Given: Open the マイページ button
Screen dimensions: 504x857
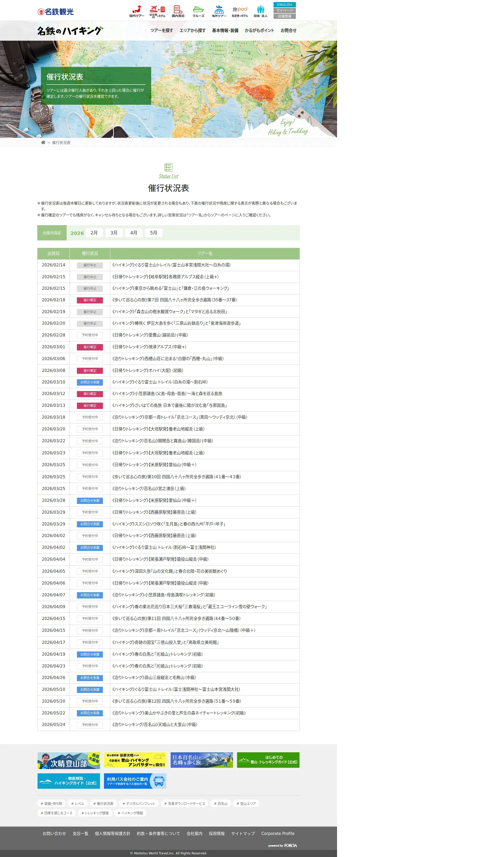Looking at the screenshot, I should (284, 10).
